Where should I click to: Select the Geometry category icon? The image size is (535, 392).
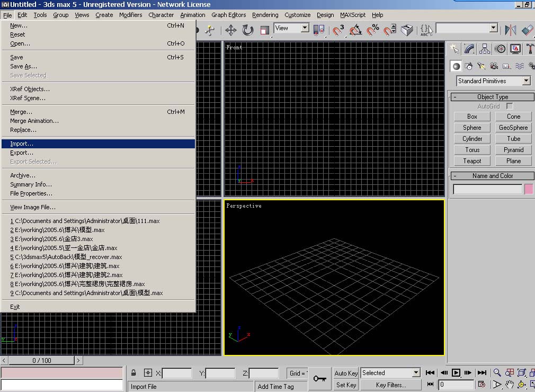coord(456,66)
